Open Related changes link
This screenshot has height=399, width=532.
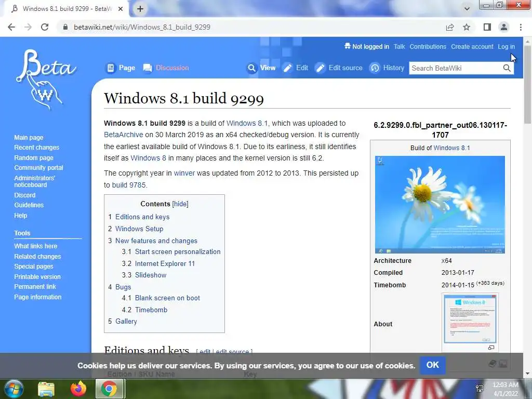(x=37, y=257)
